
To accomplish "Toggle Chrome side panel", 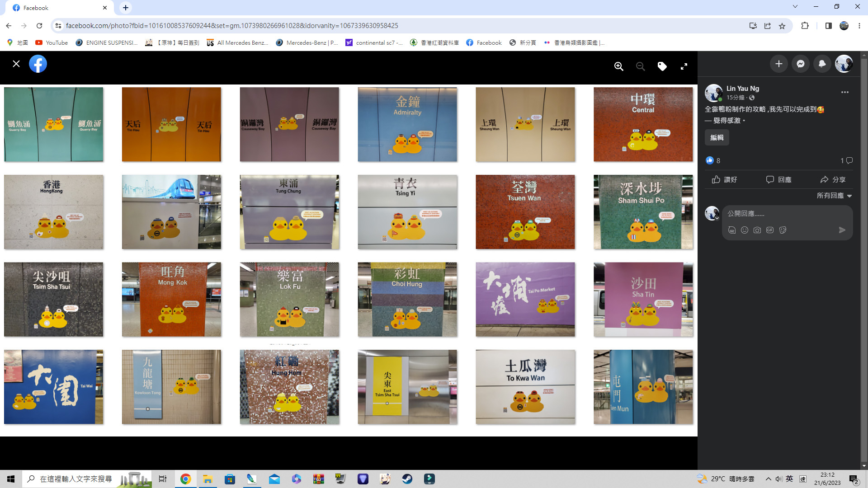I will (x=828, y=26).
